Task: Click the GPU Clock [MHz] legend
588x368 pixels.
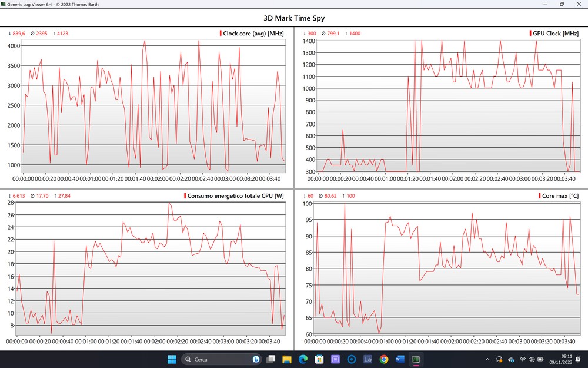Action: [x=556, y=34]
